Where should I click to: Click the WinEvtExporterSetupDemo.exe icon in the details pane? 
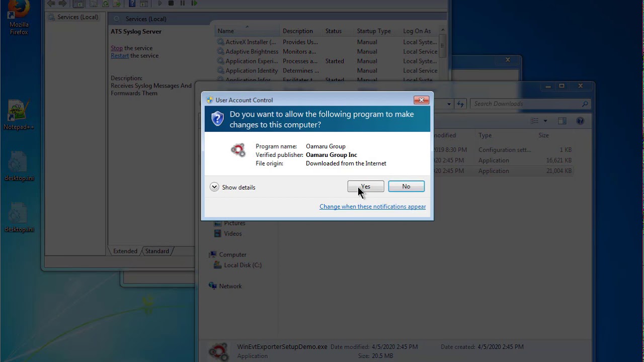coord(219,351)
